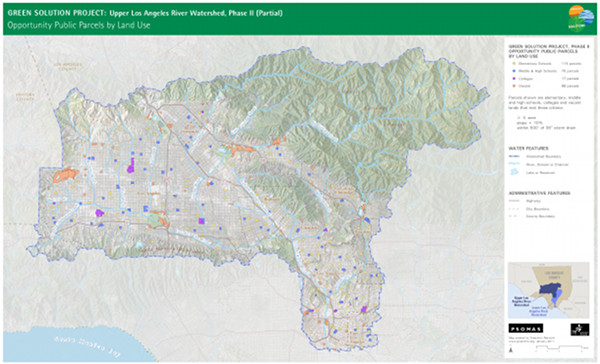Click the WATER FEATURES legend heading
600x364 pixels.
click(528, 149)
